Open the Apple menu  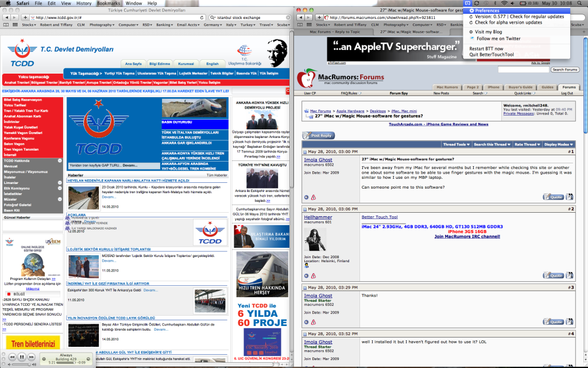click(x=7, y=3)
